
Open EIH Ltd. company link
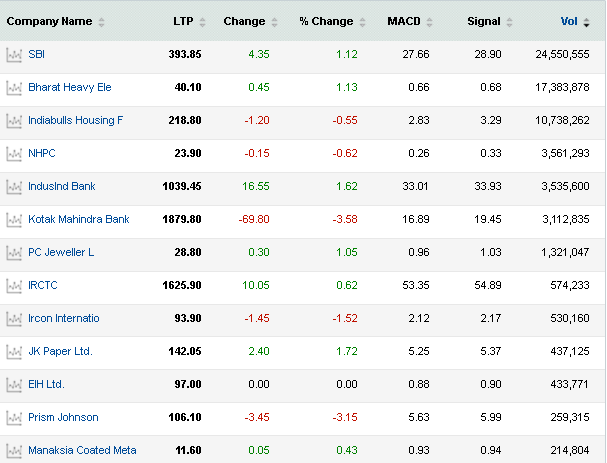tap(47, 385)
